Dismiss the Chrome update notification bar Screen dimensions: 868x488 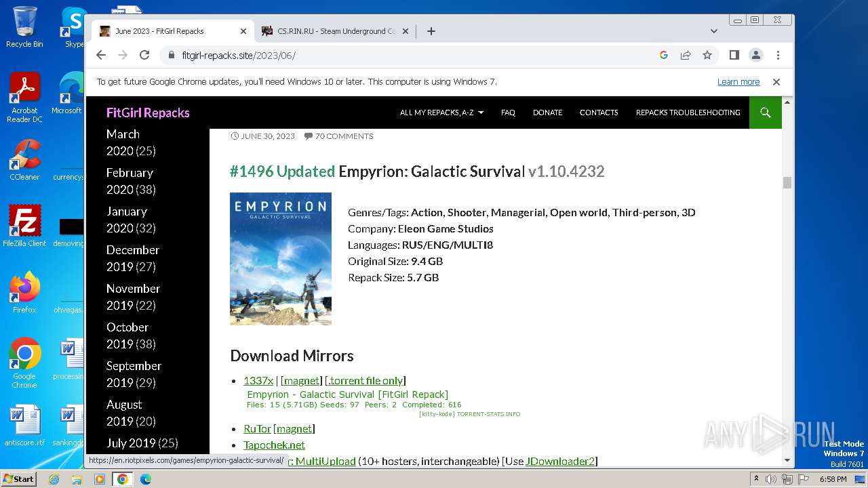(776, 82)
